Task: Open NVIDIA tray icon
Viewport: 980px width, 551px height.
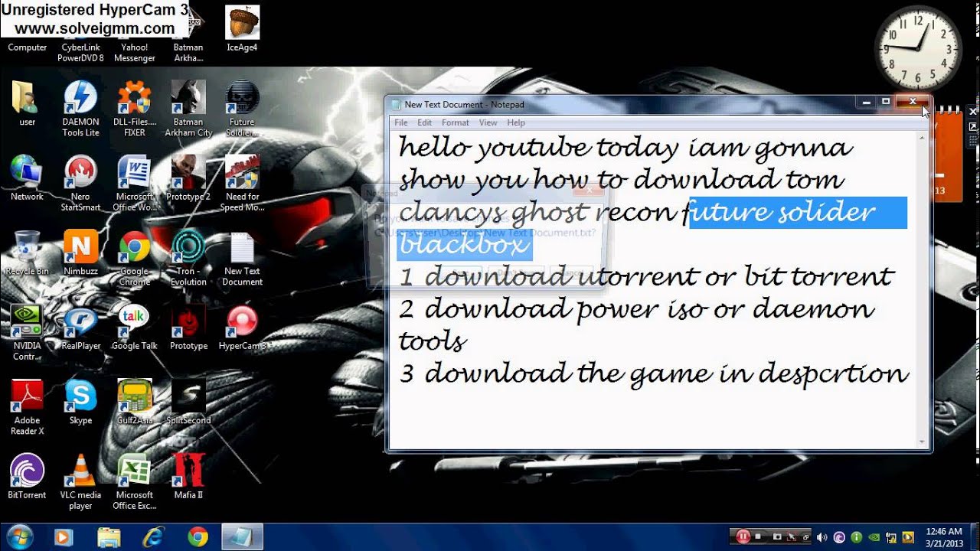Action: click(x=874, y=537)
